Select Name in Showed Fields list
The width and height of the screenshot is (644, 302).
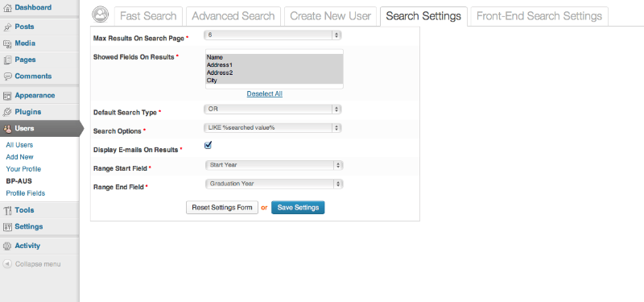click(274, 57)
